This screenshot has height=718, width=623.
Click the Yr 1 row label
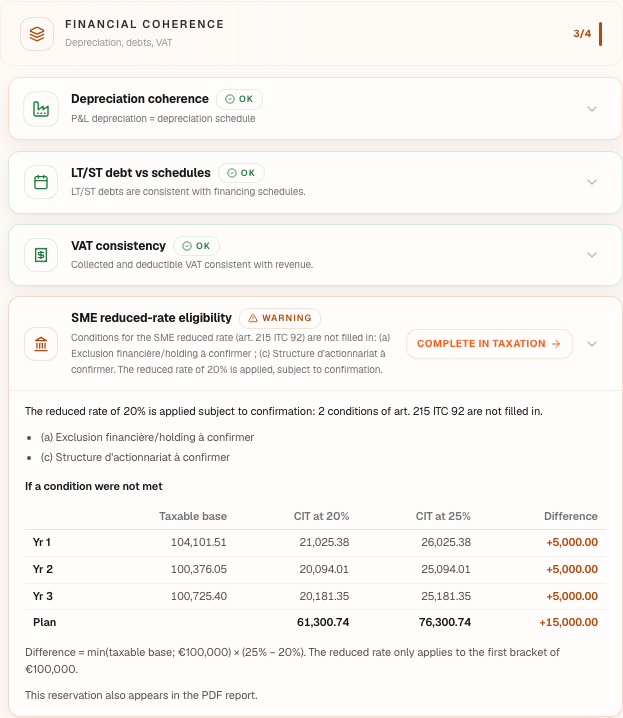(42, 543)
